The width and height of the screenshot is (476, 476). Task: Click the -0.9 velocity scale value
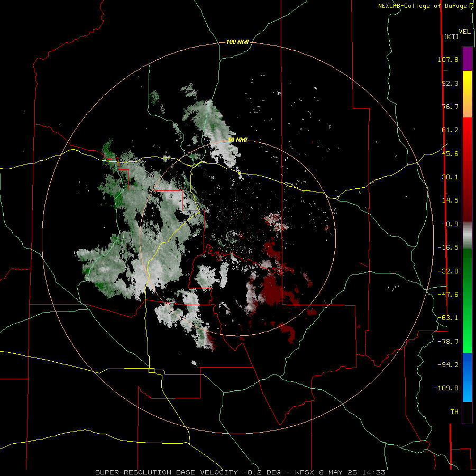pos(450,224)
